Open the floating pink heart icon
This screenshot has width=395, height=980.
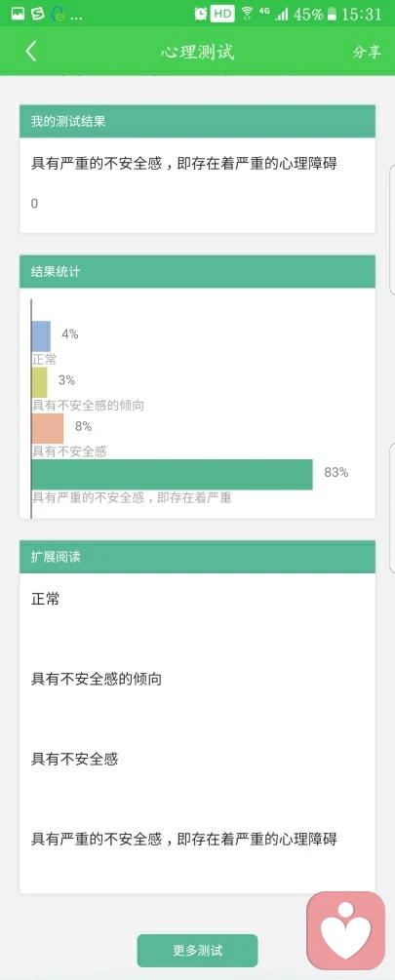pyautogui.click(x=345, y=930)
